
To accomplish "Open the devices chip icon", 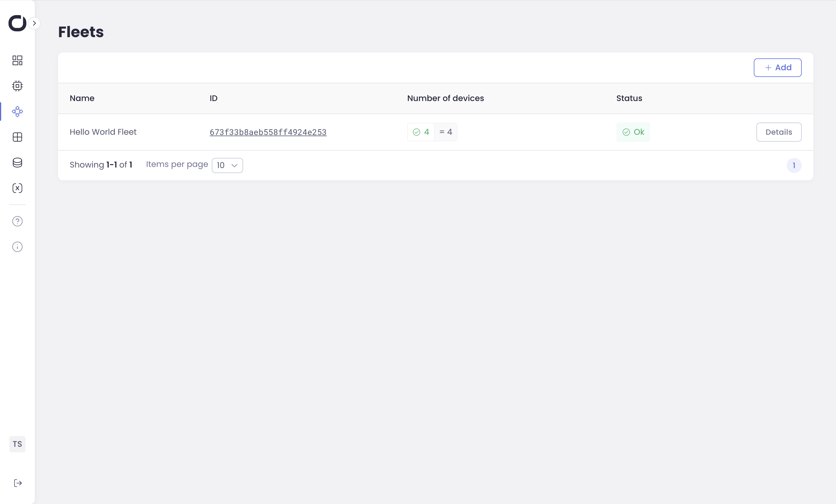I will coord(17,86).
